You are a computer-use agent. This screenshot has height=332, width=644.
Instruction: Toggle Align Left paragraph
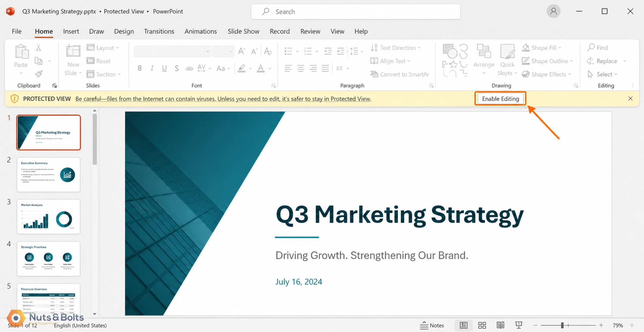click(288, 68)
